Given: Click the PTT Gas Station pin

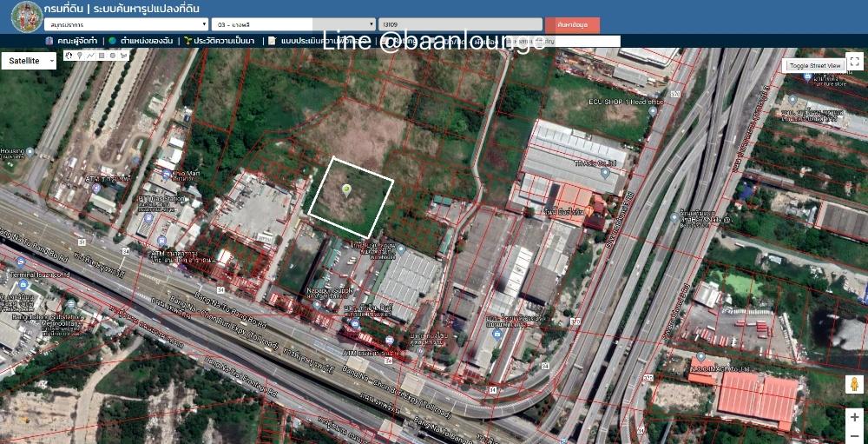Looking at the screenshot, I should click(148, 218).
